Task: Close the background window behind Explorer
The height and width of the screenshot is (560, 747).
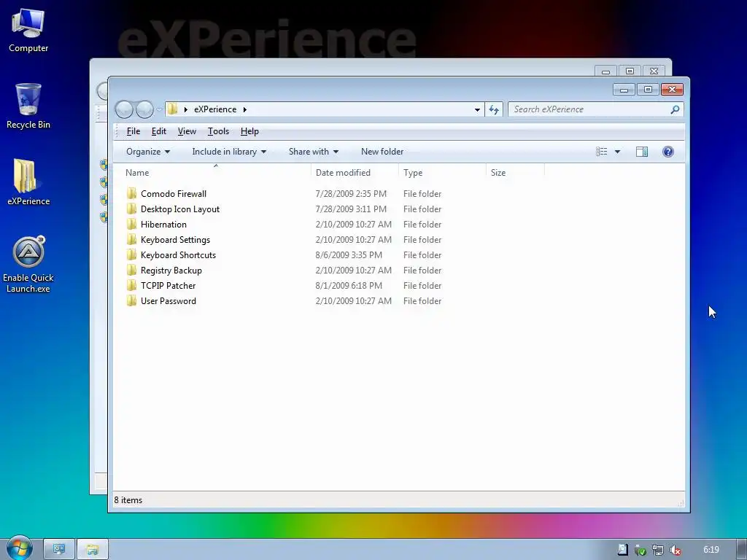Action: tap(654, 71)
